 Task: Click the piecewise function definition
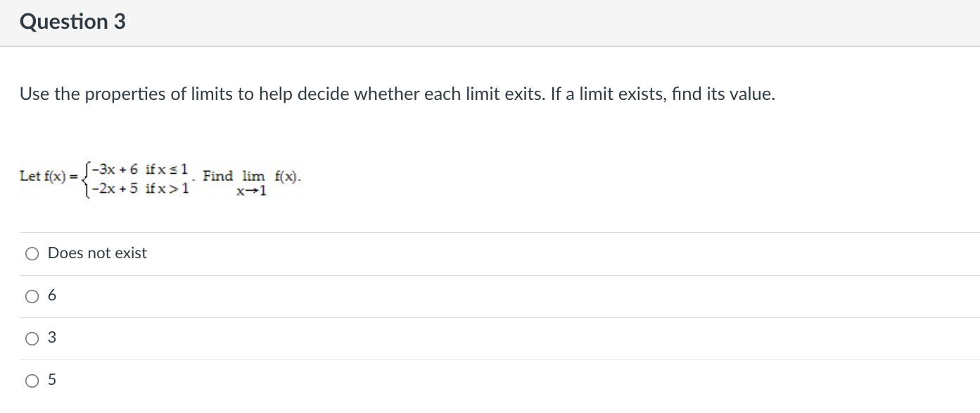[106, 176]
